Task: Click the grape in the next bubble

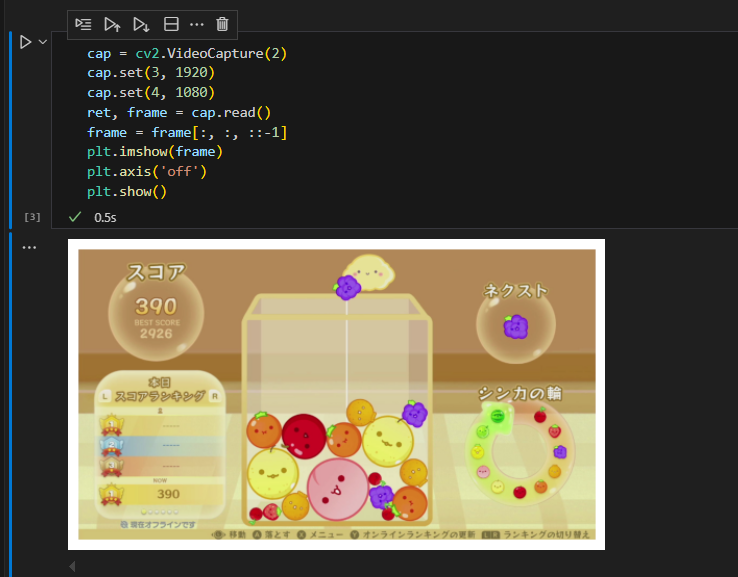Action: coord(516,326)
